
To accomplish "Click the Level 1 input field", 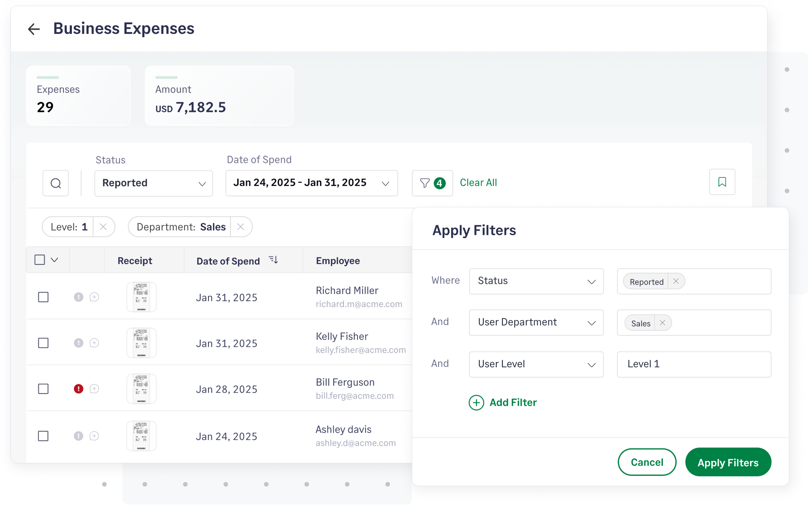I will (693, 364).
